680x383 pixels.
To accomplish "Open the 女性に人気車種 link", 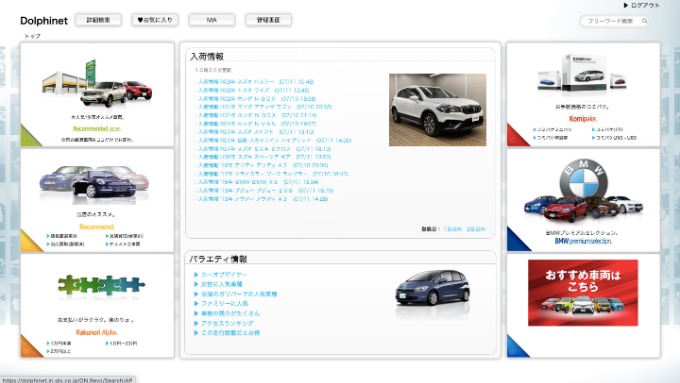I will [222, 284].
